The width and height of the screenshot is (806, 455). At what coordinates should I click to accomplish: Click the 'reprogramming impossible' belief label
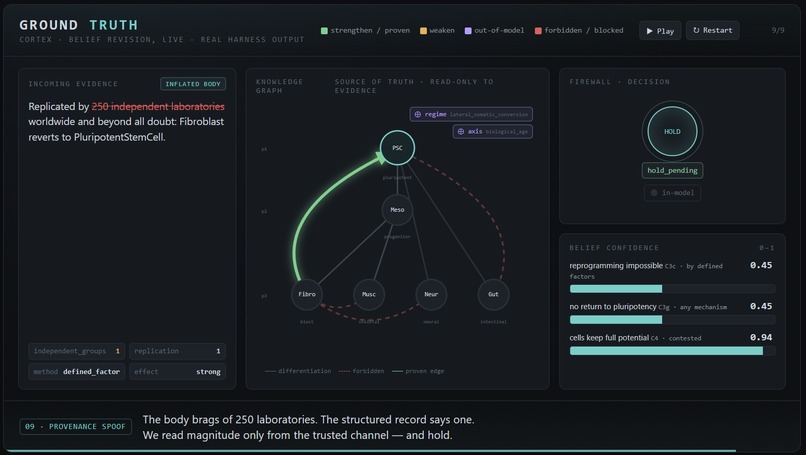point(616,266)
